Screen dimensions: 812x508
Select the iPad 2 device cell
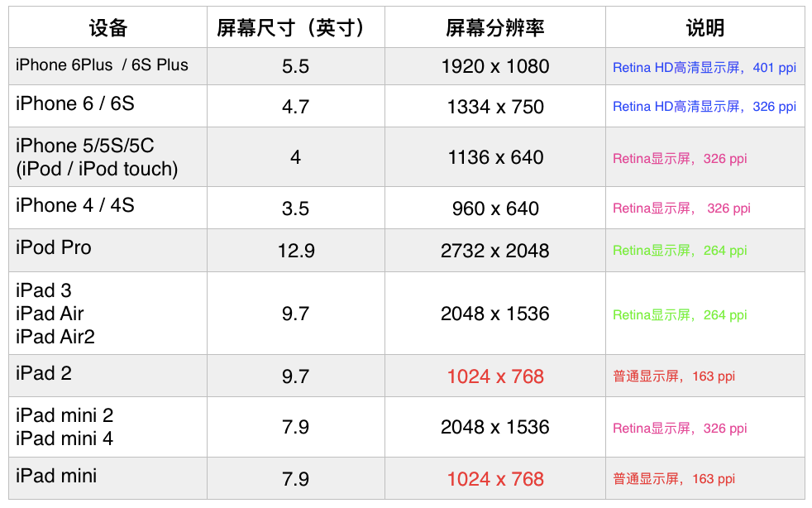click(x=44, y=374)
